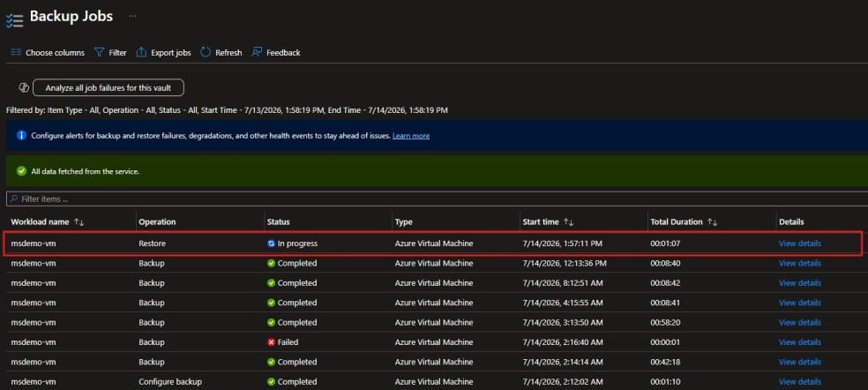The image size is (868, 390).
Task: View details of the 2:14:14 AM backup
Action: point(800,363)
